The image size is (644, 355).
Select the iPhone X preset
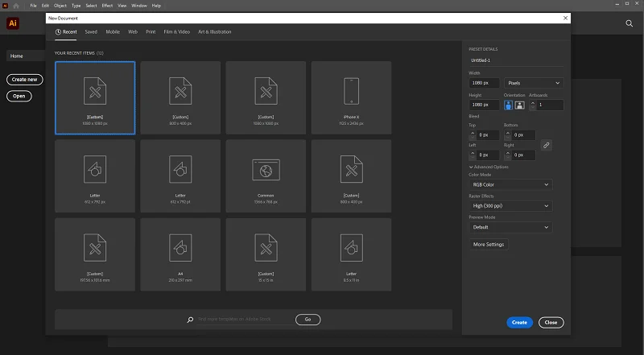[x=351, y=97]
